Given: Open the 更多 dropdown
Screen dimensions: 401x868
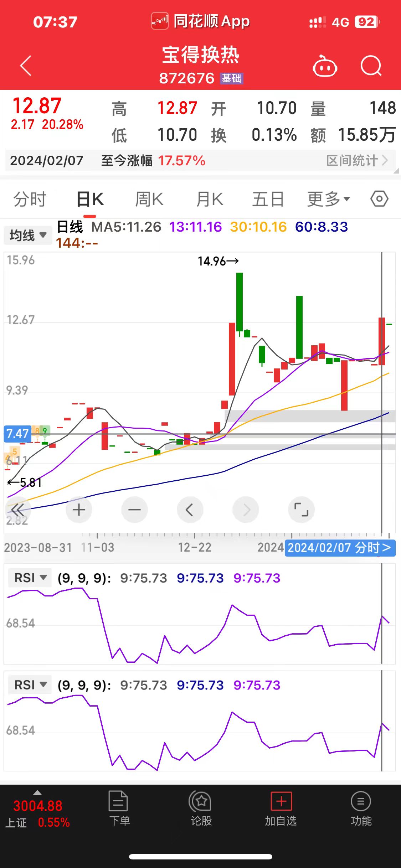Looking at the screenshot, I should [329, 199].
